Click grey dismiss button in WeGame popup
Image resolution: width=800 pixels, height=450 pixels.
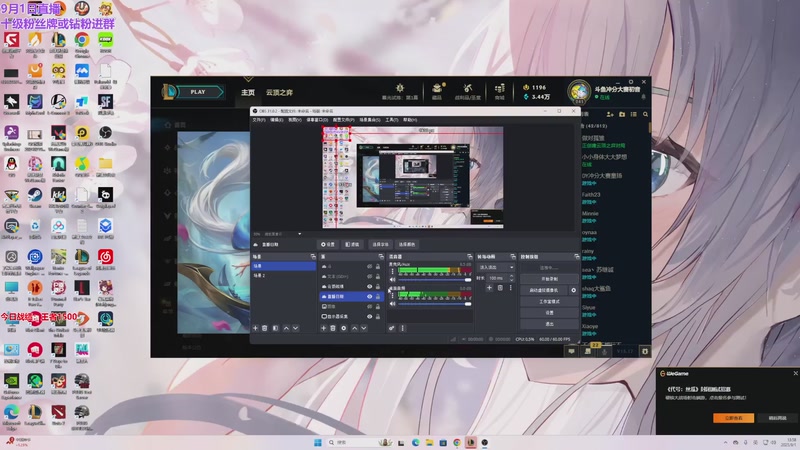click(777, 418)
